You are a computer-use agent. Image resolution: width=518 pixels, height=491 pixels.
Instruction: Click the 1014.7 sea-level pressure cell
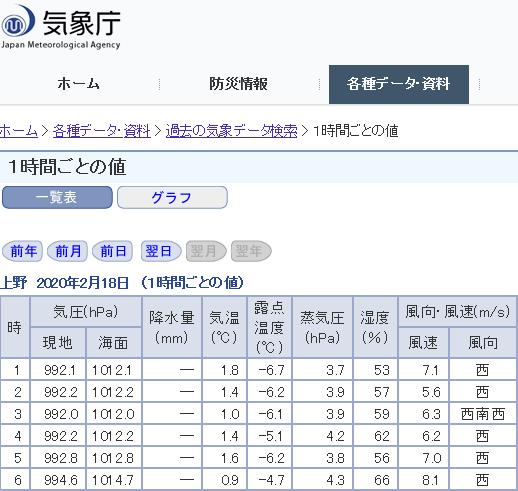(114, 480)
